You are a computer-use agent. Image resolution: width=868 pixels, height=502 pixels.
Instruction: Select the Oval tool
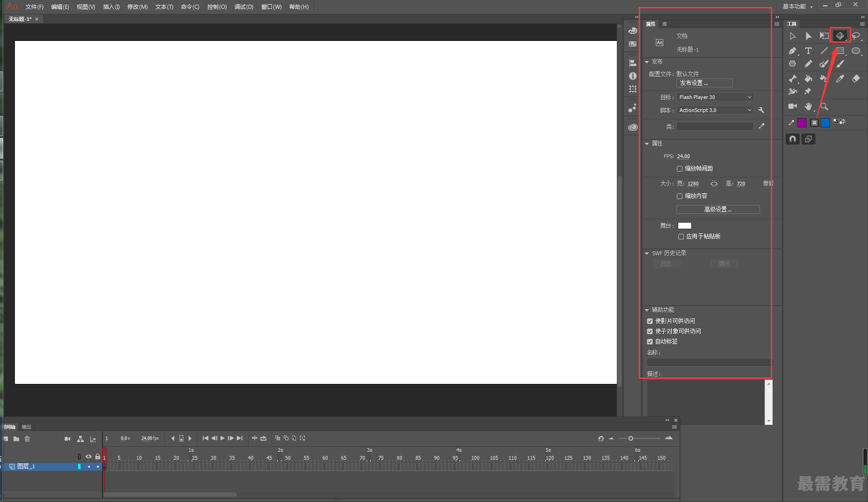[856, 51]
